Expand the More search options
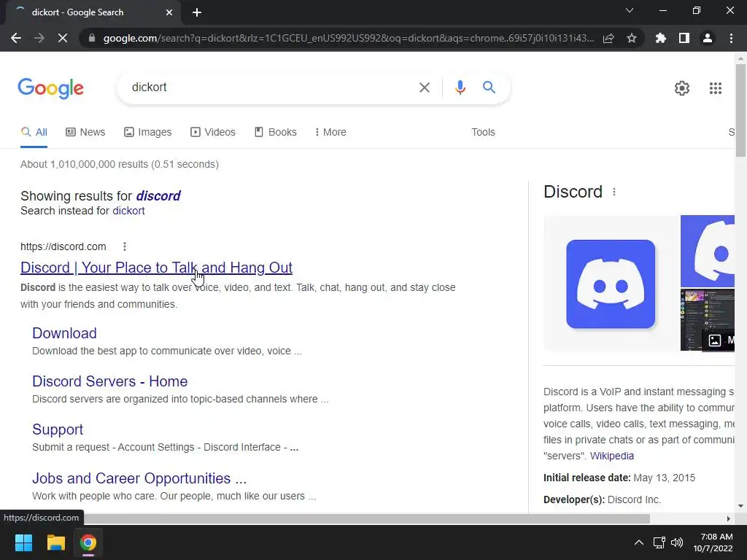Viewport: 747px width, 560px height. point(330,133)
